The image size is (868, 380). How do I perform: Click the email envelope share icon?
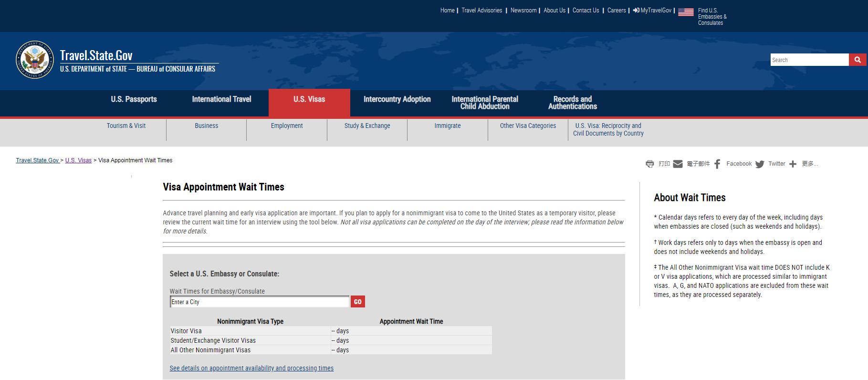pos(678,164)
